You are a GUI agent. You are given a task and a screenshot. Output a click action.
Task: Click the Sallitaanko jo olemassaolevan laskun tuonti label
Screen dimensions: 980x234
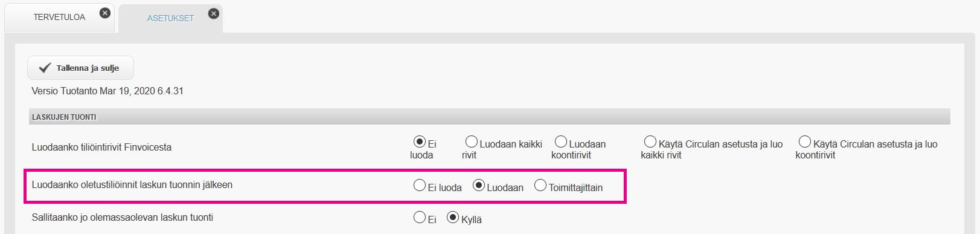(x=123, y=218)
